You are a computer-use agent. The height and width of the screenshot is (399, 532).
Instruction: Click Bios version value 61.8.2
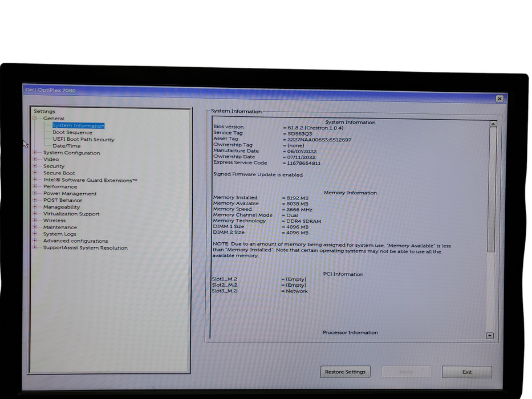315,128
